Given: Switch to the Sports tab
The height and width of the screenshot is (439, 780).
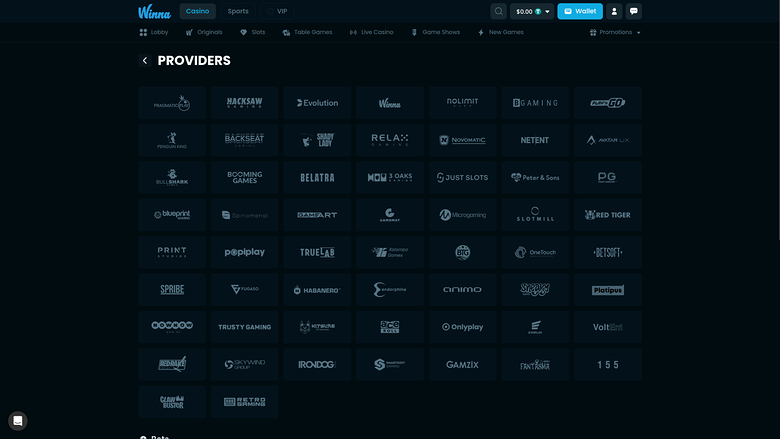Looking at the screenshot, I should tap(238, 11).
